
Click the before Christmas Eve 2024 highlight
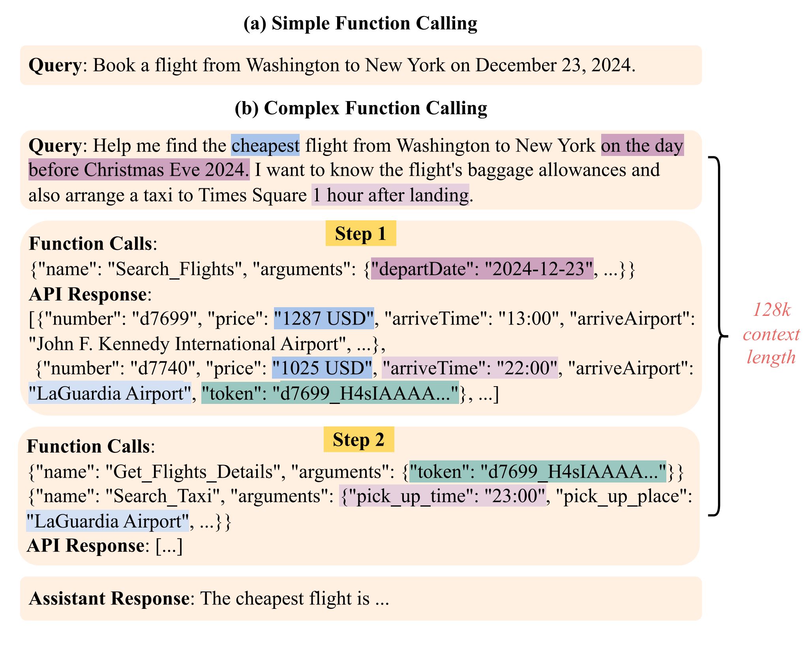point(139,170)
